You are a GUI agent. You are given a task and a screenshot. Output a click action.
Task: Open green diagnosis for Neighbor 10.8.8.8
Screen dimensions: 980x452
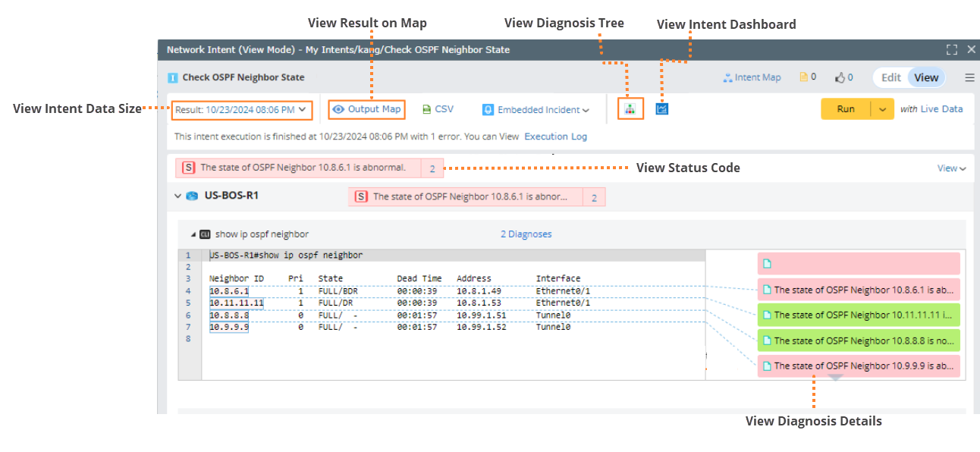tap(859, 341)
